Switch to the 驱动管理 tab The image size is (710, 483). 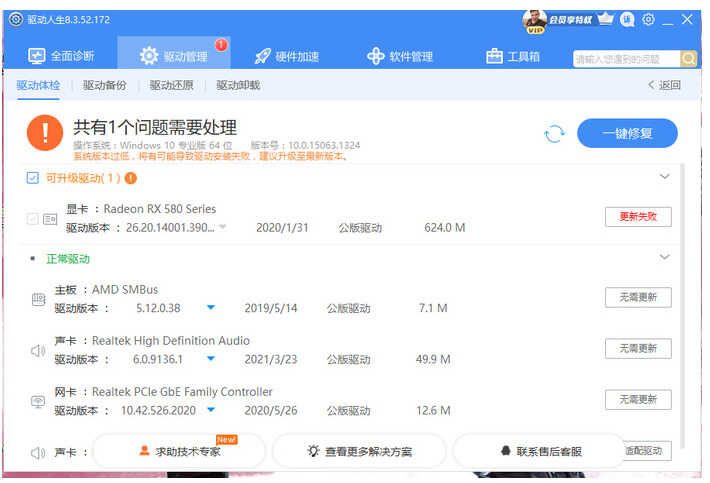tap(174, 53)
